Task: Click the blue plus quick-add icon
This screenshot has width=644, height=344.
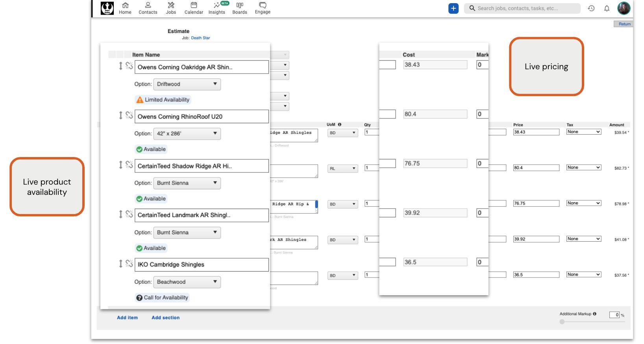Action: [x=453, y=8]
